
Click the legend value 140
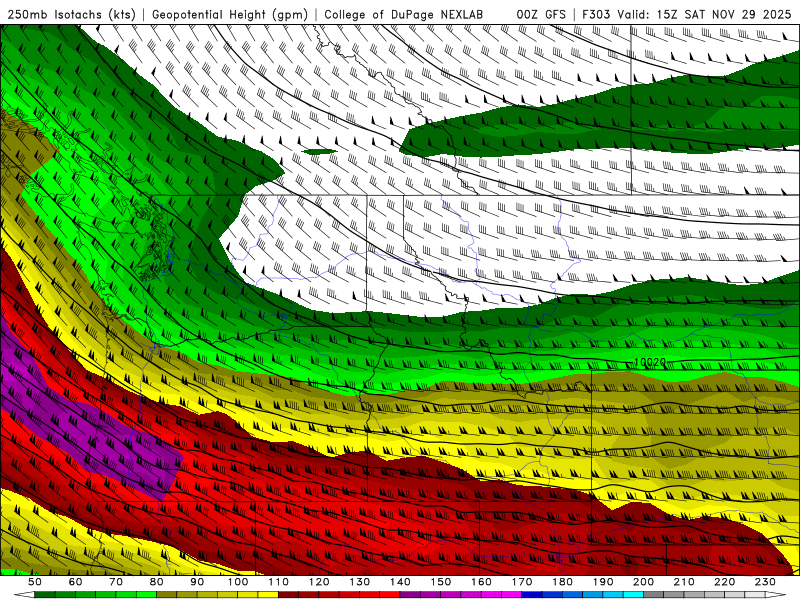tap(400, 582)
